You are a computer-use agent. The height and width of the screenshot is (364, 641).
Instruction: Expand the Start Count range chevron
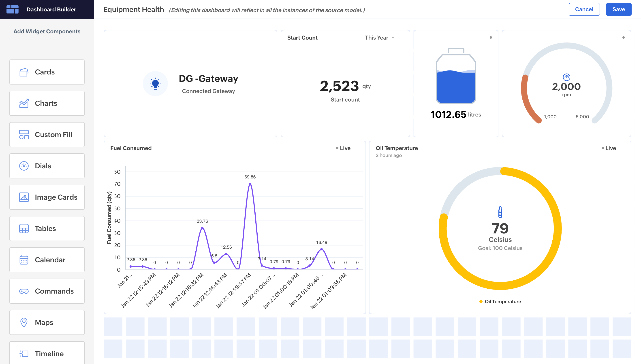click(x=393, y=38)
